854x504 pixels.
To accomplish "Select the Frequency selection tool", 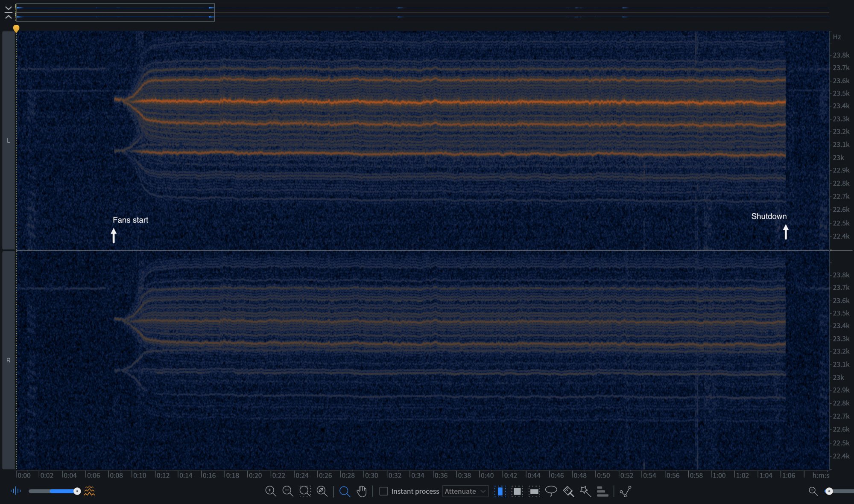I will (534, 491).
